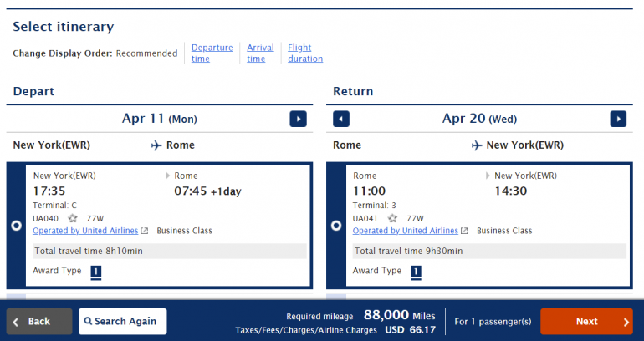Click external link icon on UA040 flight
Image resolution: width=644 pixels, height=341 pixels.
pos(145,231)
